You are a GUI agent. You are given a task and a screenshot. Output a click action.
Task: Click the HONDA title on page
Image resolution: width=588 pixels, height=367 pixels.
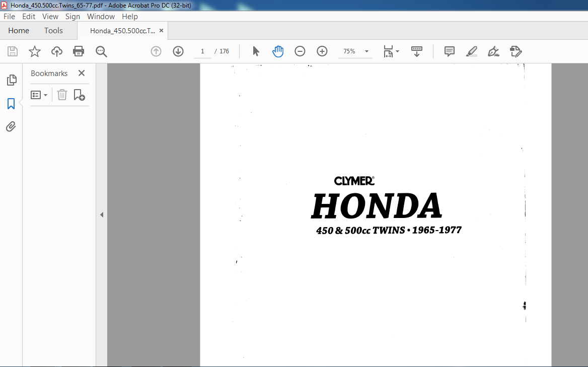pos(377,206)
